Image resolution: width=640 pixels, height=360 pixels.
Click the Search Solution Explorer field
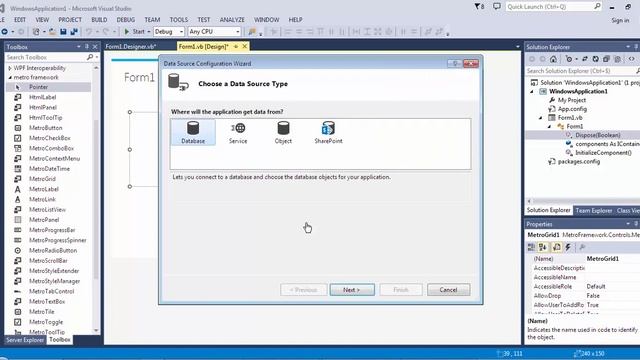(580, 71)
